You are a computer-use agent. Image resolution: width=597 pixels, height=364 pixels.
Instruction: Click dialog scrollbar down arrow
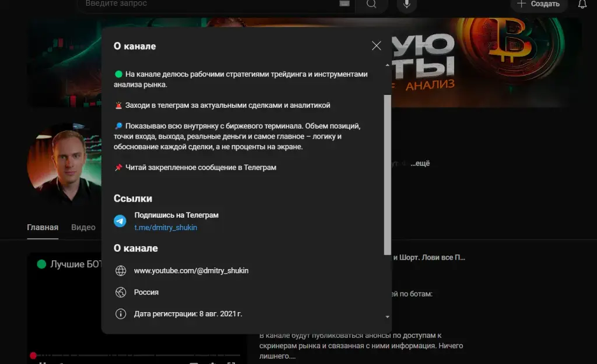click(387, 317)
